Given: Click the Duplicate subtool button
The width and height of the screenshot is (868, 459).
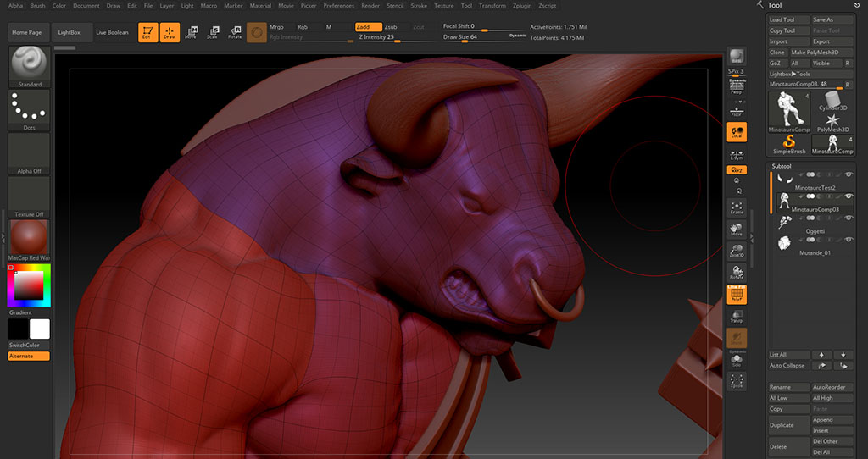Looking at the screenshot, I should click(x=789, y=425).
